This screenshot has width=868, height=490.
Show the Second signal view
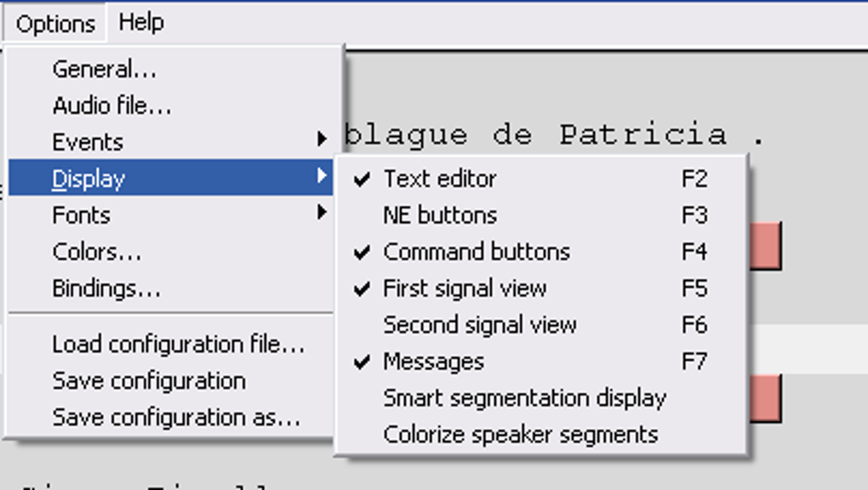(x=480, y=325)
